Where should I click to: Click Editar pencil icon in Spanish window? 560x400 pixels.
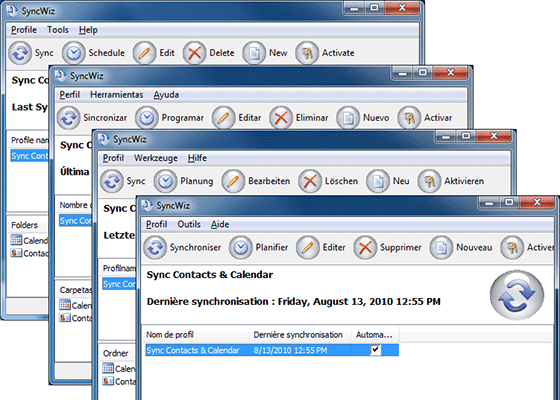[x=224, y=118]
